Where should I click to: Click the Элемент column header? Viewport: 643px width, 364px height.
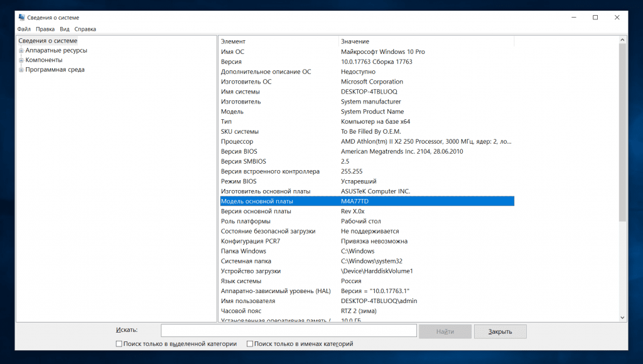278,41
